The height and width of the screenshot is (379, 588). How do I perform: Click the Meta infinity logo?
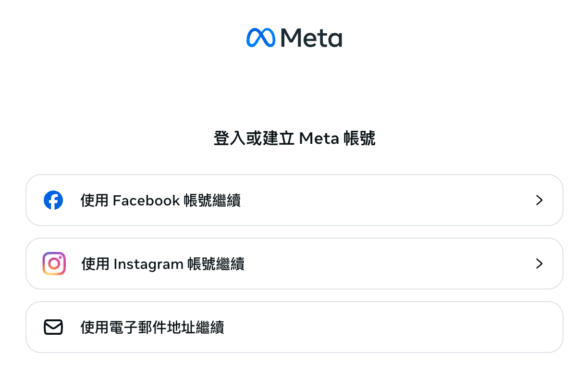[260, 37]
